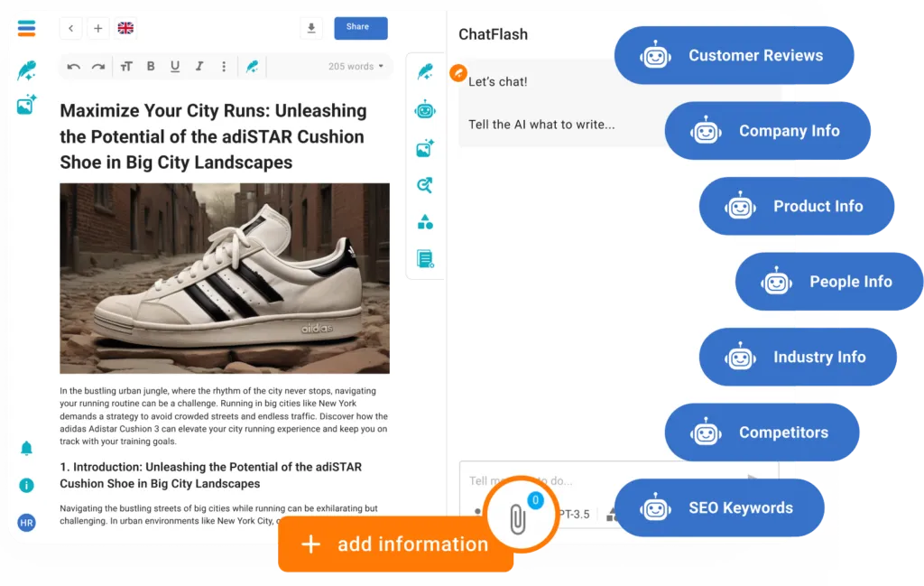Toggle bold formatting
The height and width of the screenshot is (586, 924).
coord(151,66)
